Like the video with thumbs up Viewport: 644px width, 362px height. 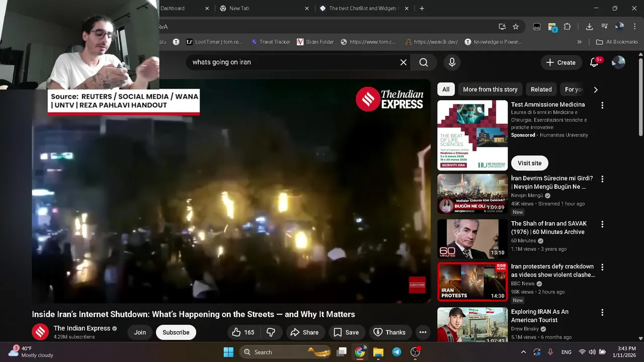pos(243,332)
